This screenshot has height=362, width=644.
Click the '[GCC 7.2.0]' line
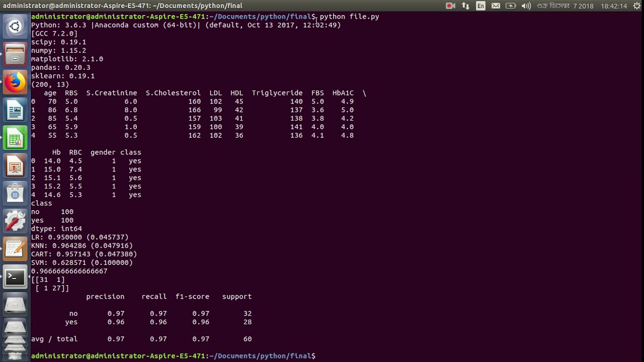[54, 34]
